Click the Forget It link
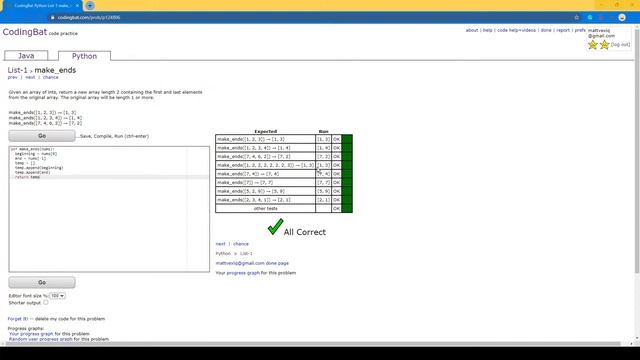This screenshot has width=640, height=360. 18,319
